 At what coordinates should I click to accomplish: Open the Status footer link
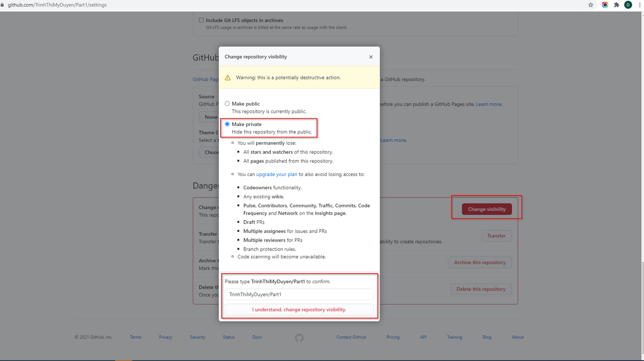[x=229, y=337]
